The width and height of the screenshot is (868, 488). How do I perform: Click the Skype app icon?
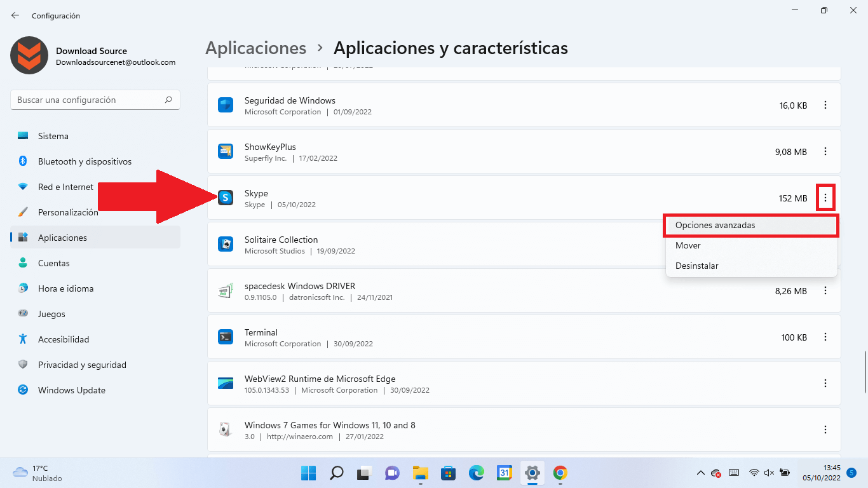tap(226, 198)
